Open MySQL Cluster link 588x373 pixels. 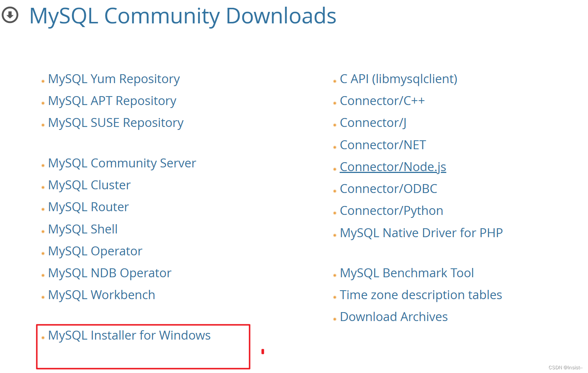pyautogui.click(x=89, y=185)
